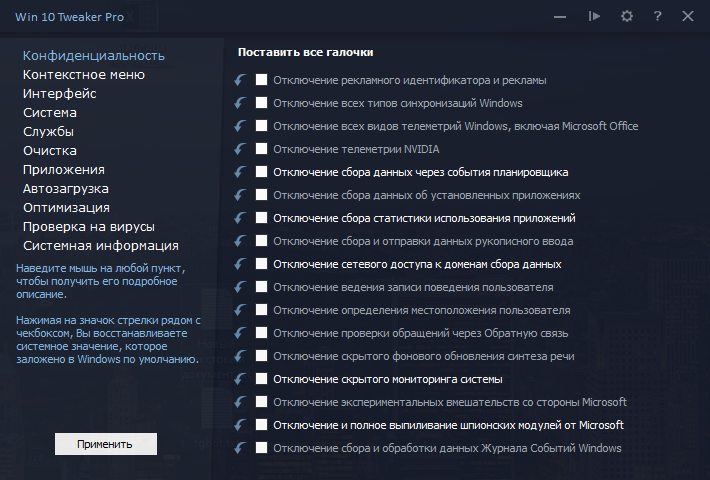Click the Win 10 Tweaker Pro title
This screenshot has width=710, height=480.
69,17
